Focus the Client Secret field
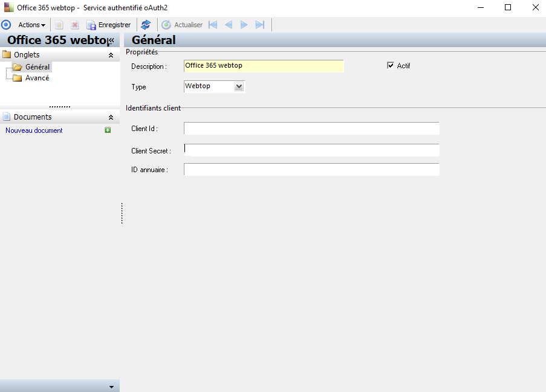 [x=311, y=150]
